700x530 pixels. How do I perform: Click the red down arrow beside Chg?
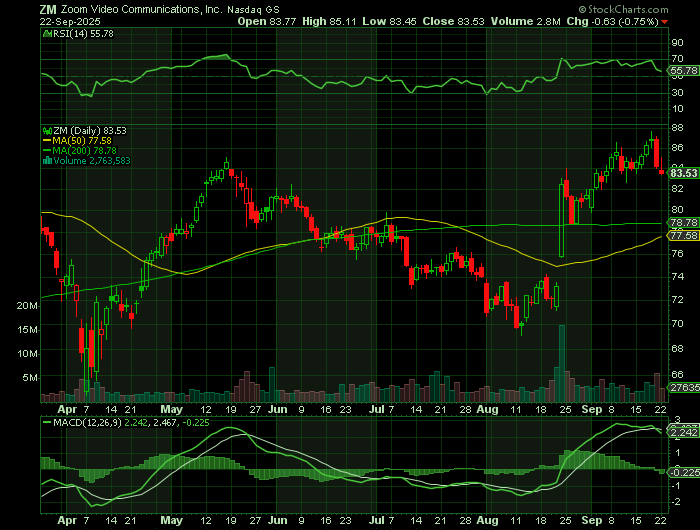[x=665, y=22]
